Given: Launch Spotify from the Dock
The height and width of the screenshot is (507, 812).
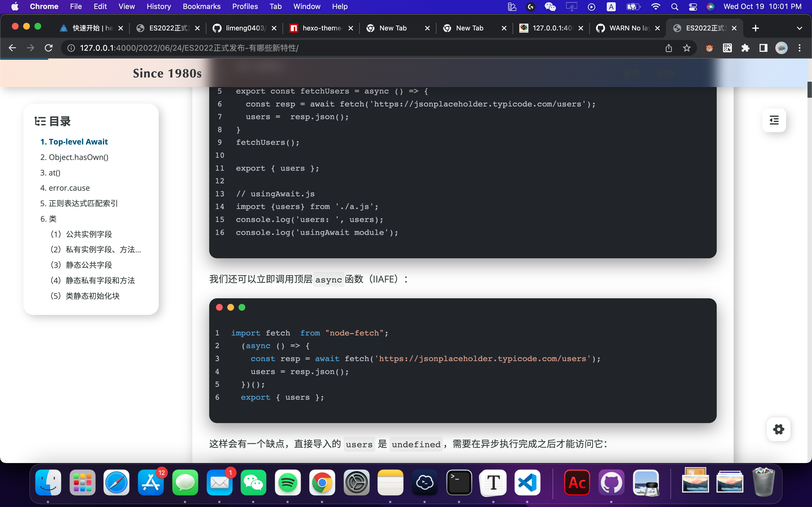Looking at the screenshot, I should [x=288, y=482].
